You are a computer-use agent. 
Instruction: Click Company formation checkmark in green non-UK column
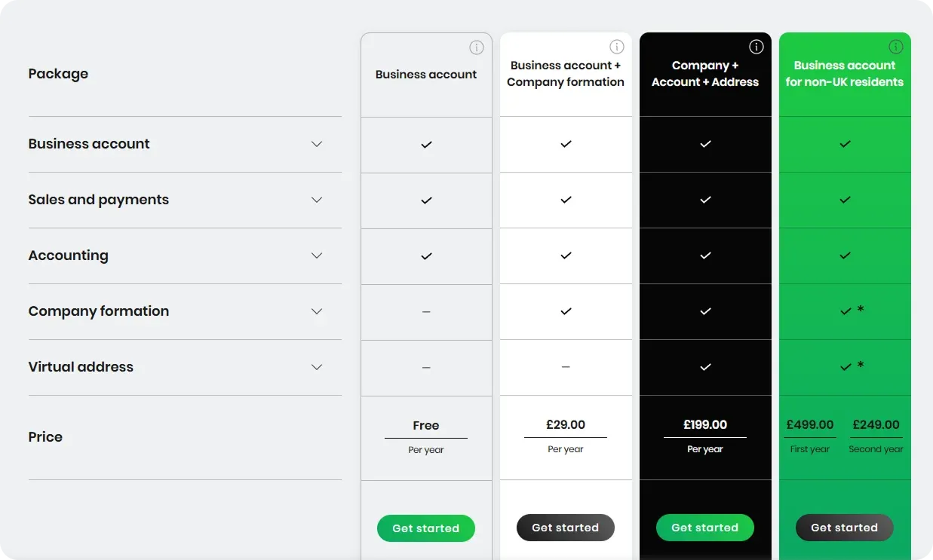[846, 311]
